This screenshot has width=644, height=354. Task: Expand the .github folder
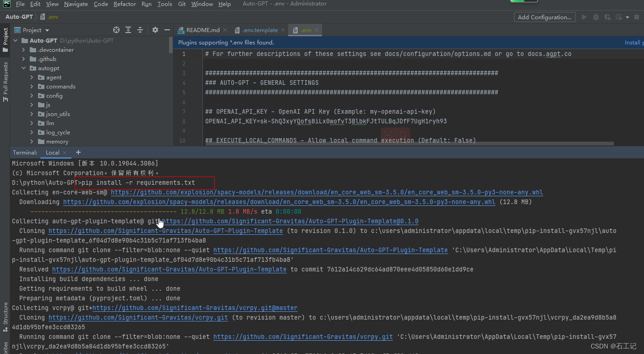24,59
